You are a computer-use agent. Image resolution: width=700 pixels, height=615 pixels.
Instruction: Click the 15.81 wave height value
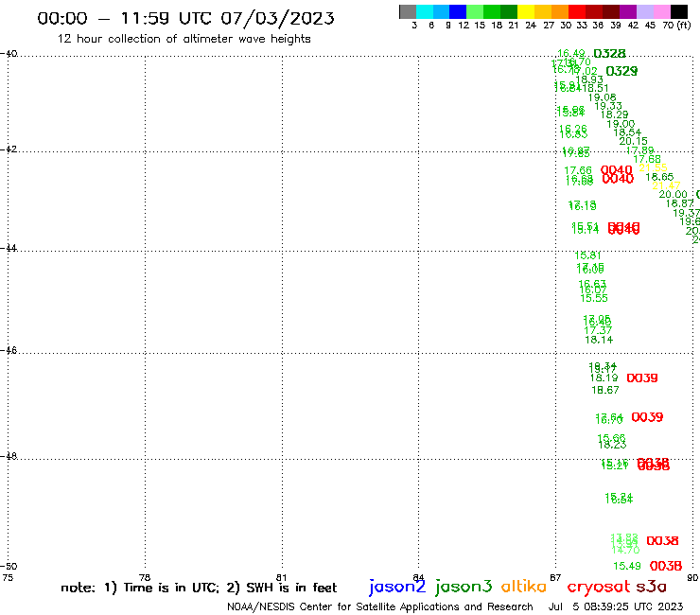[x=587, y=255]
